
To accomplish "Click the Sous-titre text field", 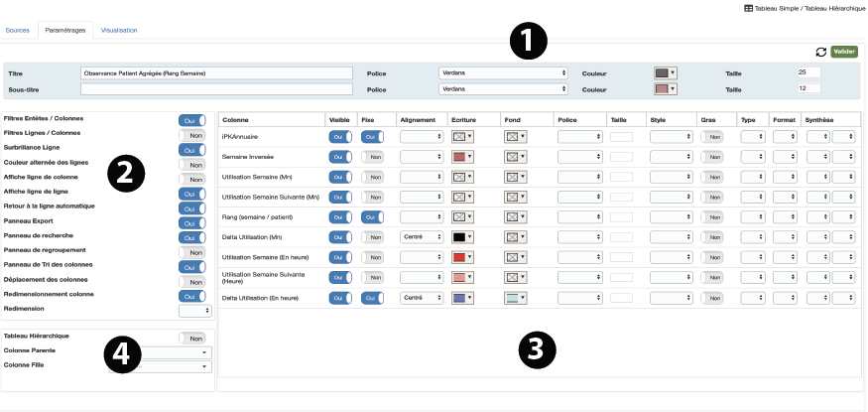I will 216,89.
